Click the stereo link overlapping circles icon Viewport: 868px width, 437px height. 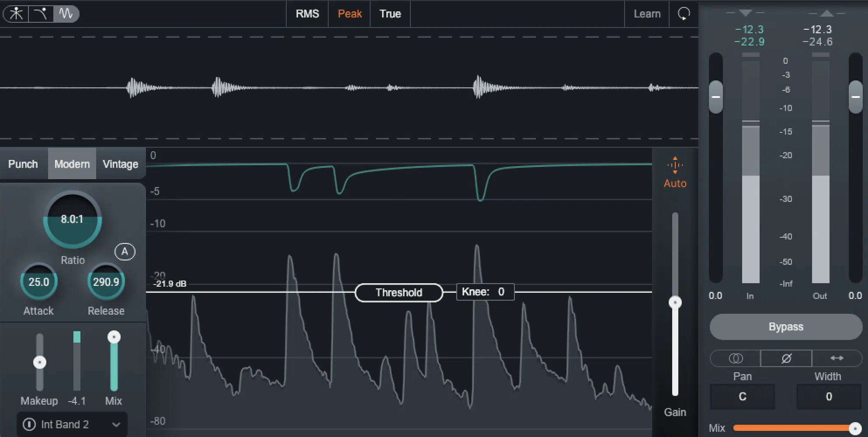(736, 358)
